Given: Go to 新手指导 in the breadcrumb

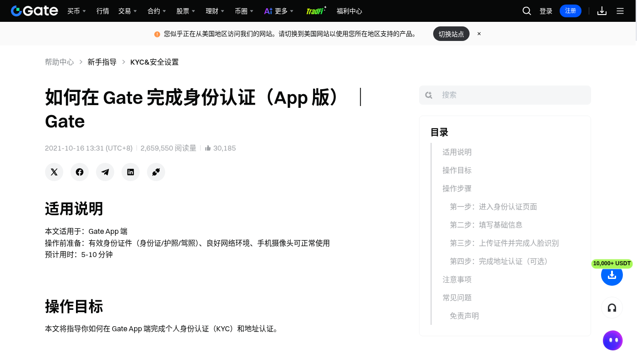Looking at the screenshot, I should pyautogui.click(x=102, y=62).
